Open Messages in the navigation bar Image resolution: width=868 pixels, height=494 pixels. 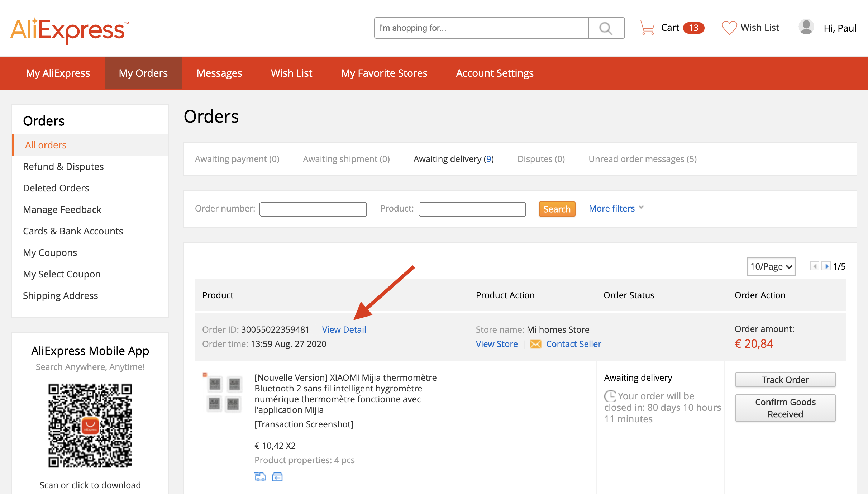pyautogui.click(x=219, y=73)
